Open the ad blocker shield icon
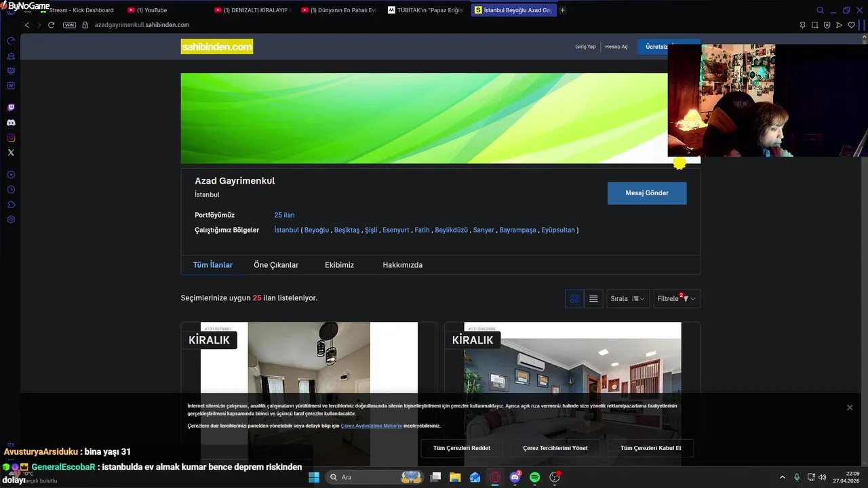Screen dimensions: 868x488 [x=827, y=25]
